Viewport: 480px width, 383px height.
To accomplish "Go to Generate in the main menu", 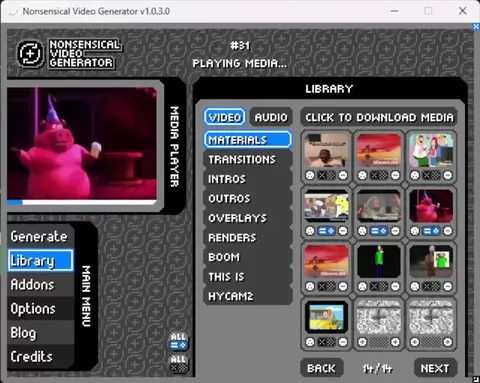I will coord(40,236).
